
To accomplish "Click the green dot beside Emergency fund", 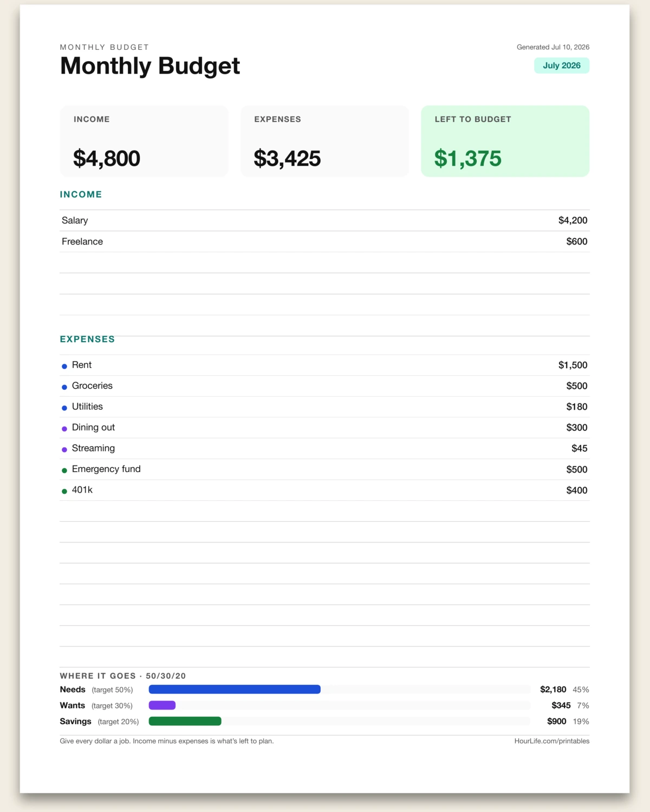I will pos(64,470).
